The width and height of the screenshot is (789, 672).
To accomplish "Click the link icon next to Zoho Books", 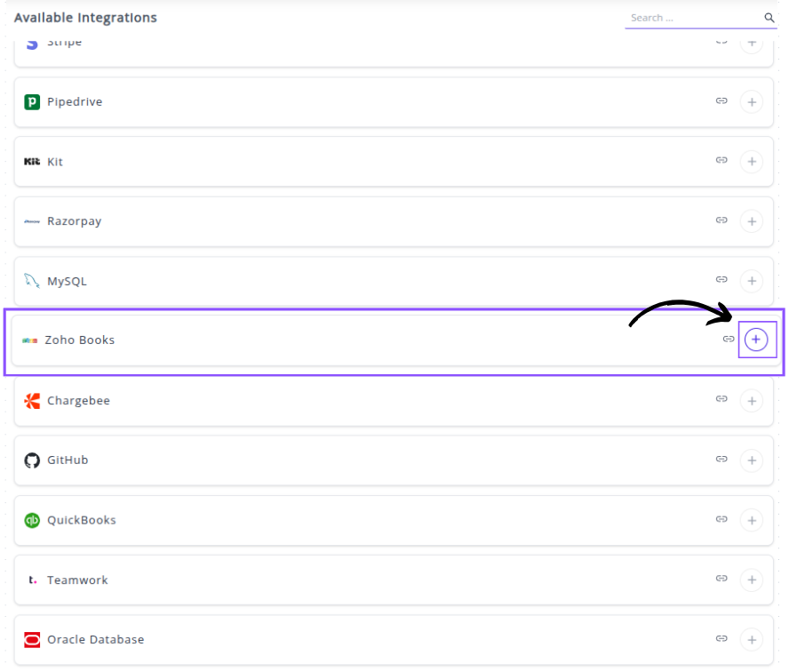I will click(x=729, y=340).
